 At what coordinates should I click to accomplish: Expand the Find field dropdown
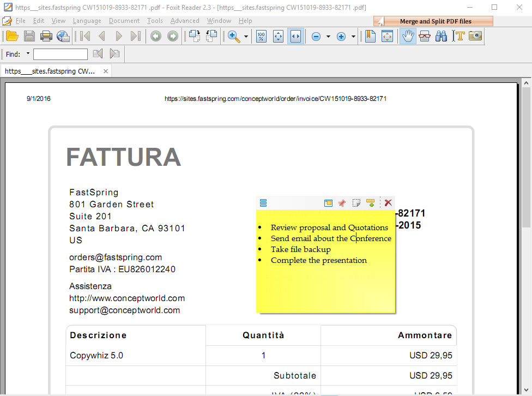click(27, 54)
